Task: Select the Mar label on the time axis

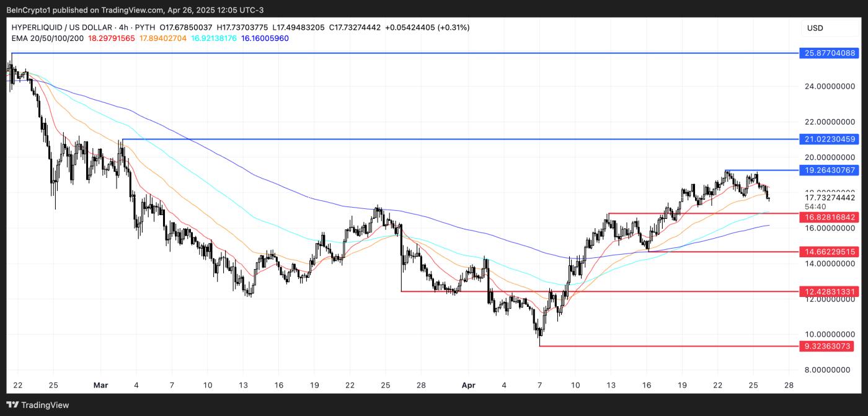Action: click(x=100, y=385)
